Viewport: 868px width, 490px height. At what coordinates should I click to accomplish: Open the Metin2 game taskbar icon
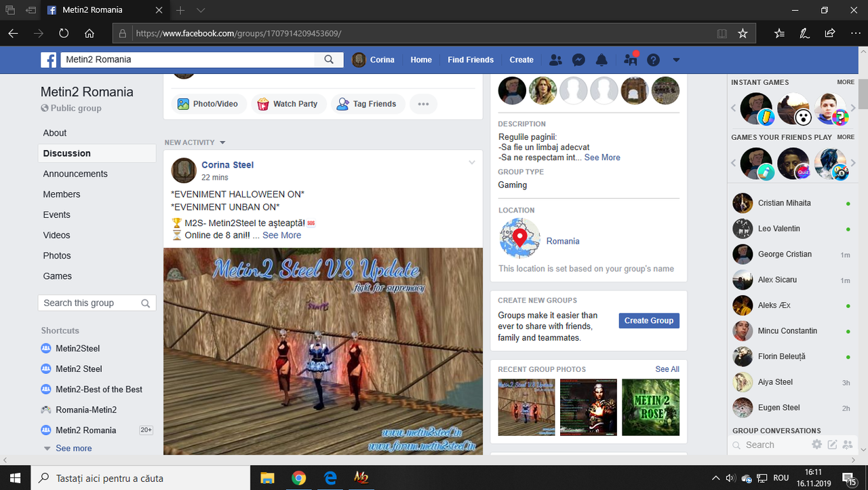[361, 478]
